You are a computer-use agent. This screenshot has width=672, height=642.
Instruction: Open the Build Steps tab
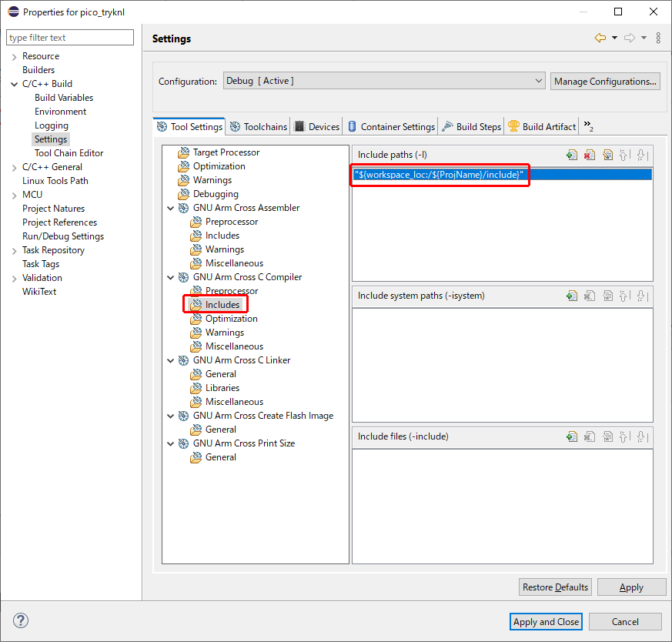tap(472, 127)
